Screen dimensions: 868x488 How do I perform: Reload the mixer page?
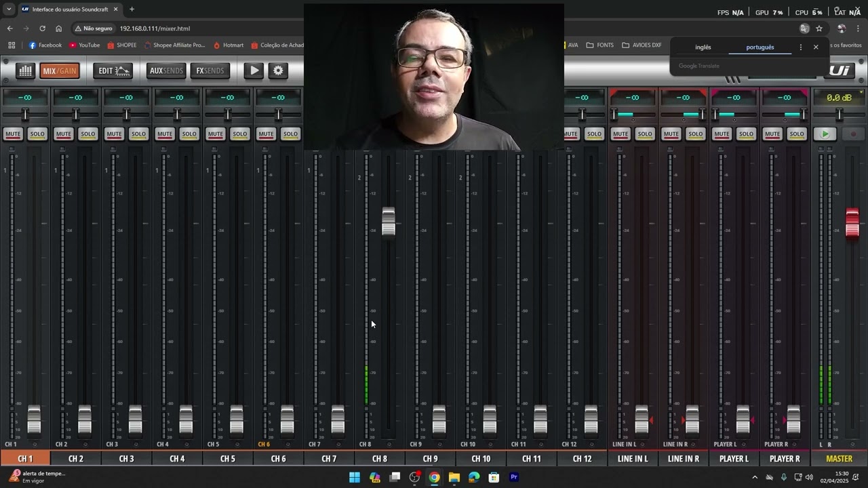[42, 28]
